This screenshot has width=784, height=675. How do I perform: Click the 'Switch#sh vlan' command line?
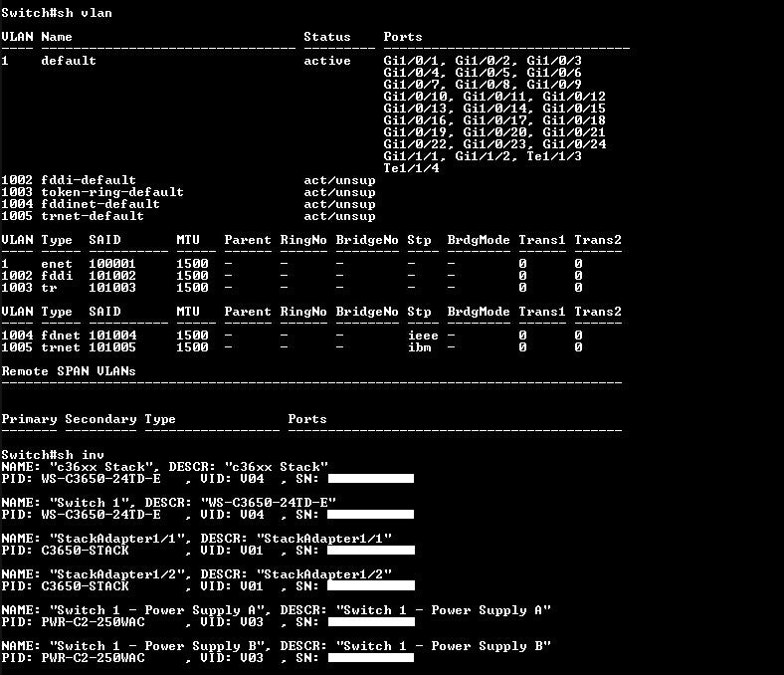click(57, 13)
